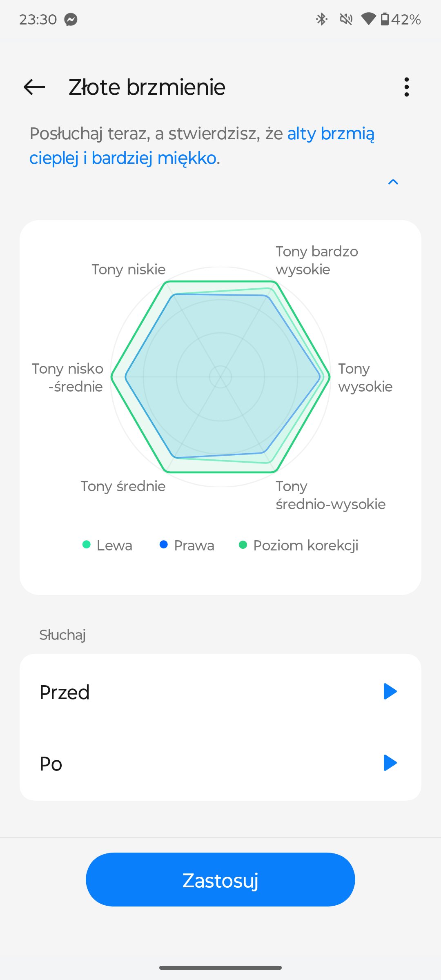Tap the bottom navigation gesture bar

tap(220, 968)
